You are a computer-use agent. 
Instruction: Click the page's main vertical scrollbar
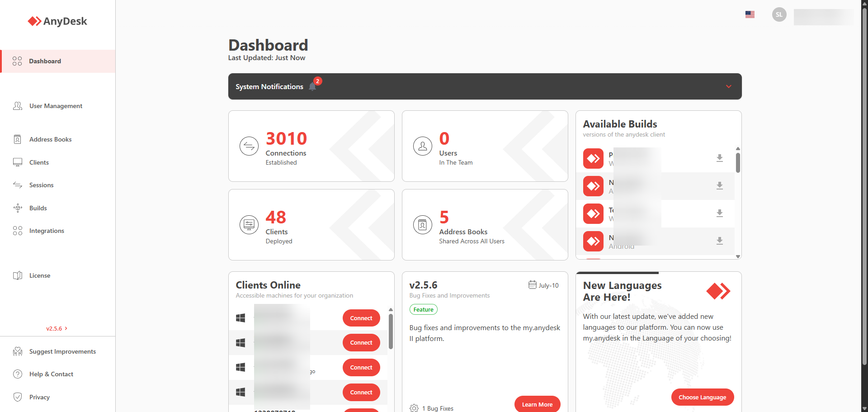[864, 185]
